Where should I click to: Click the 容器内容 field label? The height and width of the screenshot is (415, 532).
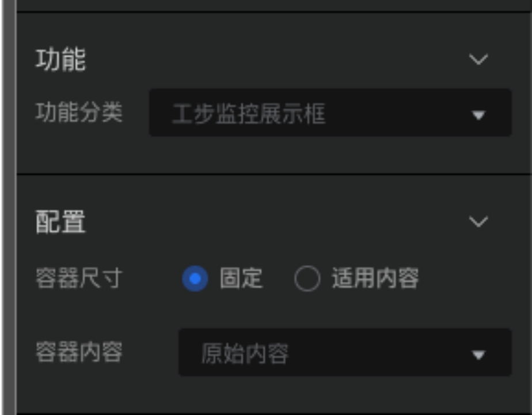tap(79, 352)
